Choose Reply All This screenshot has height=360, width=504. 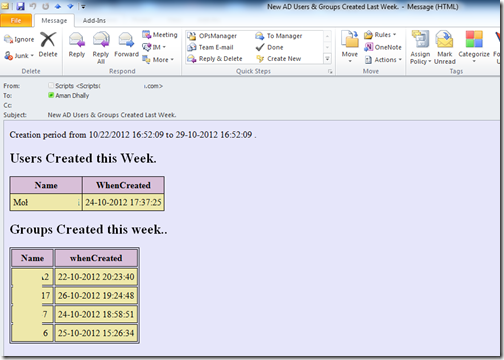(x=101, y=48)
